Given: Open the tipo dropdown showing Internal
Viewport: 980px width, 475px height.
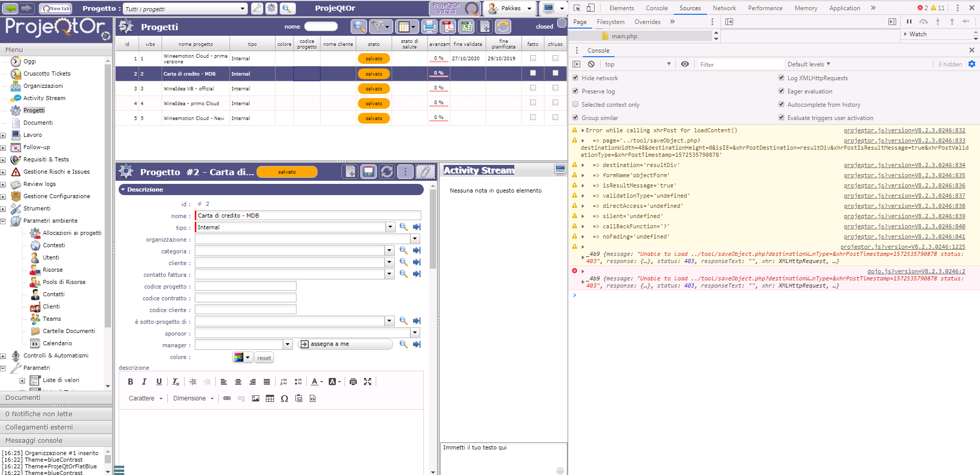Looking at the screenshot, I should click(391, 227).
